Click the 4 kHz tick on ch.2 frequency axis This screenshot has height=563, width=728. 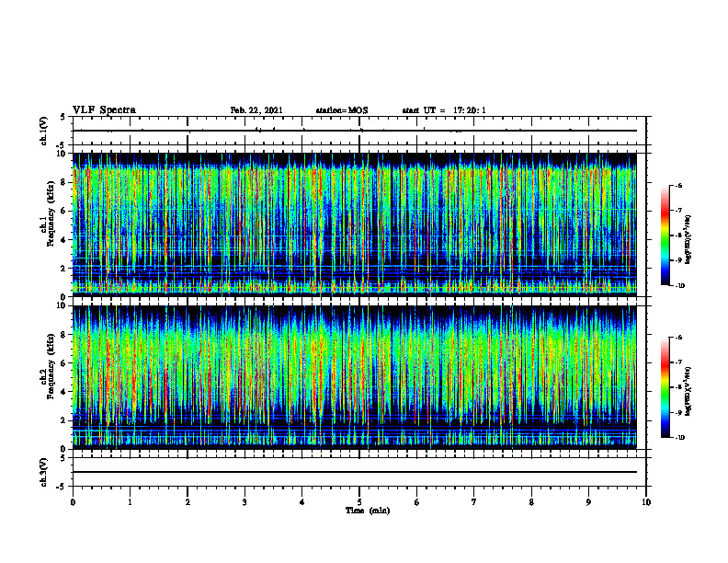[65, 392]
